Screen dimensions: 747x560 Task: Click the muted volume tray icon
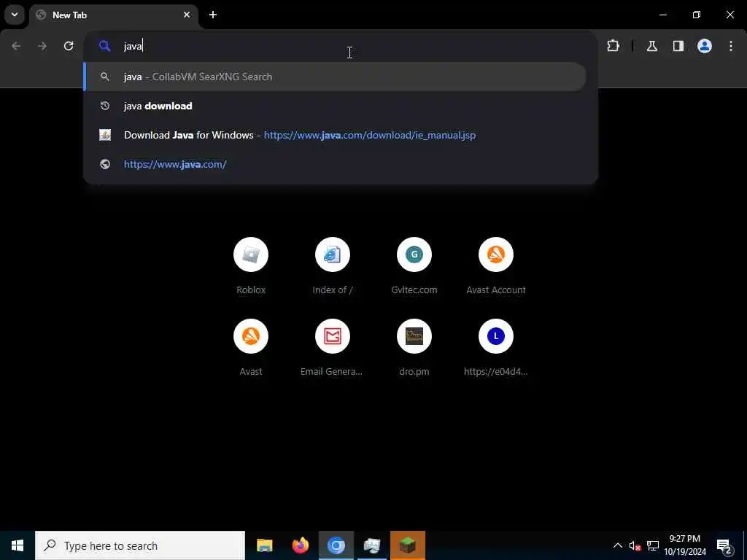tap(635, 545)
